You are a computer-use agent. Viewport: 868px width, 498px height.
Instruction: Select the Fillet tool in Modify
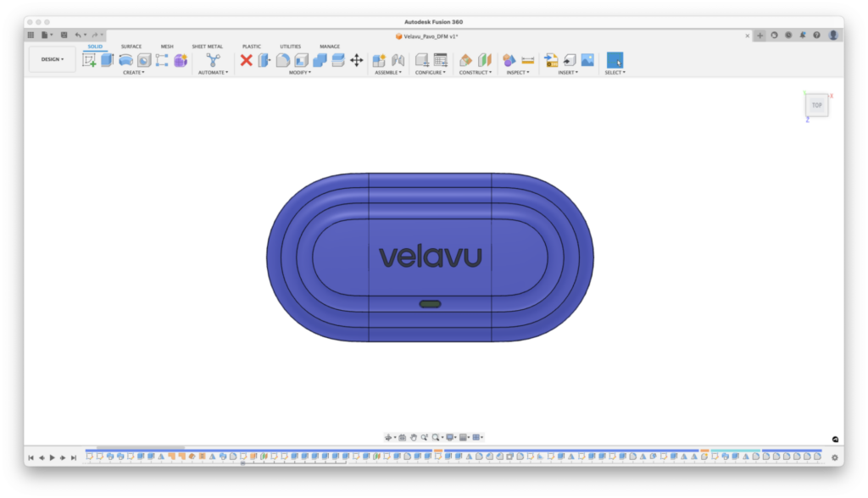(282, 59)
